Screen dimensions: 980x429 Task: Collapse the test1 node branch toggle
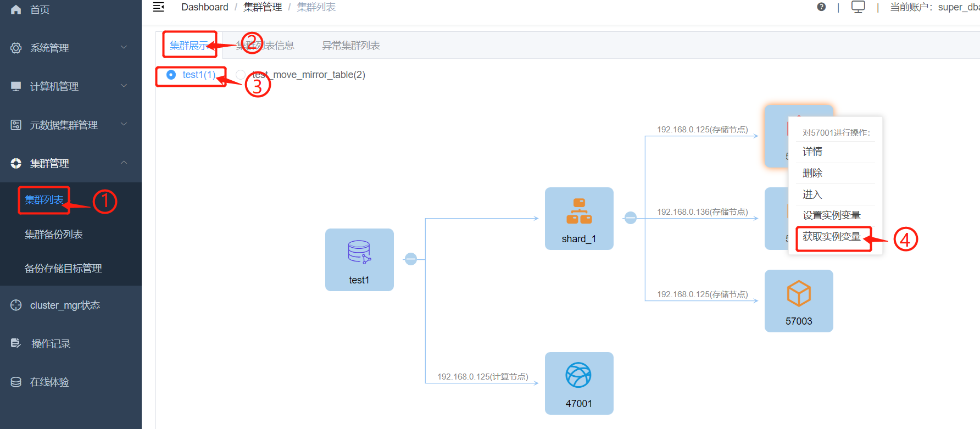(x=411, y=259)
